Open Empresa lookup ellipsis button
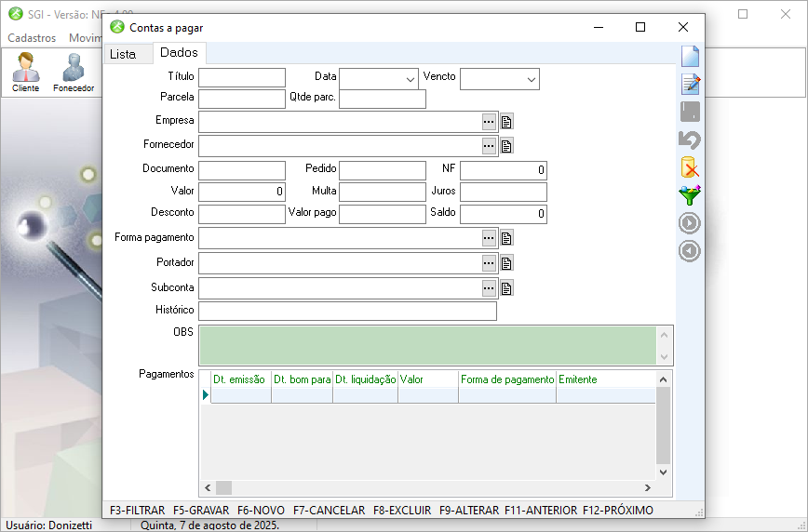This screenshot has height=532, width=808. (489, 122)
